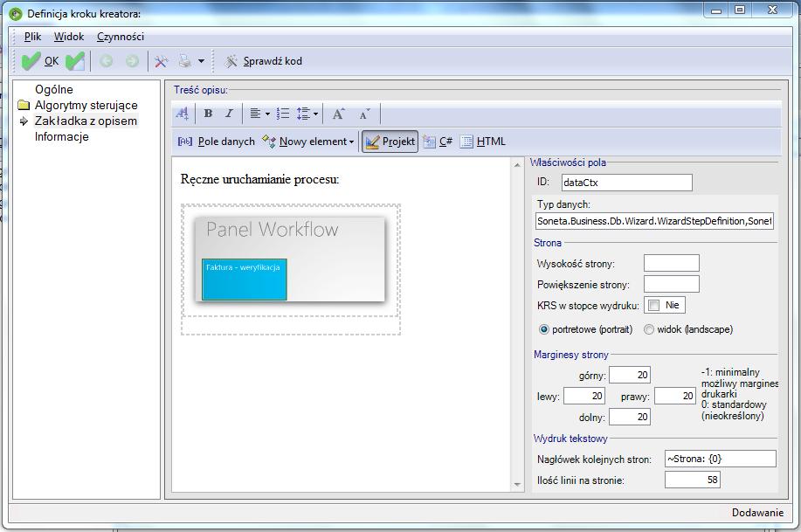
Task: Click the editor scrollbar up arrow
Action: coord(517,165)
